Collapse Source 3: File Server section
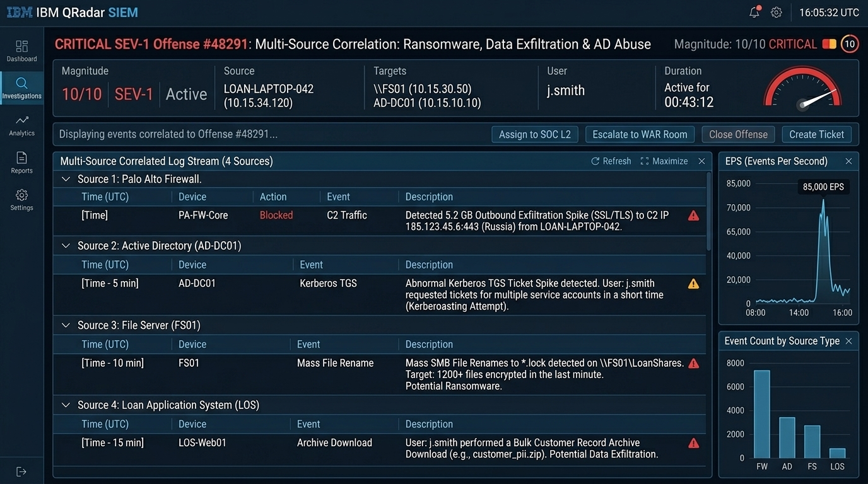The height and width of the screenshot is (484, 868). 66,325
